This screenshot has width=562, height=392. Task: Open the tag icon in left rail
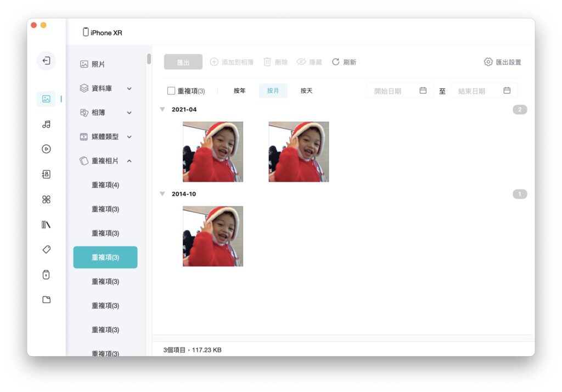pos(46,249)
